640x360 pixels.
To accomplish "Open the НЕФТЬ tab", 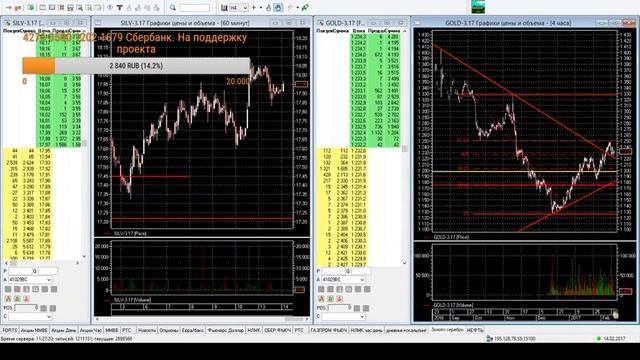I will pyautogui.click(x=475, y=330).
